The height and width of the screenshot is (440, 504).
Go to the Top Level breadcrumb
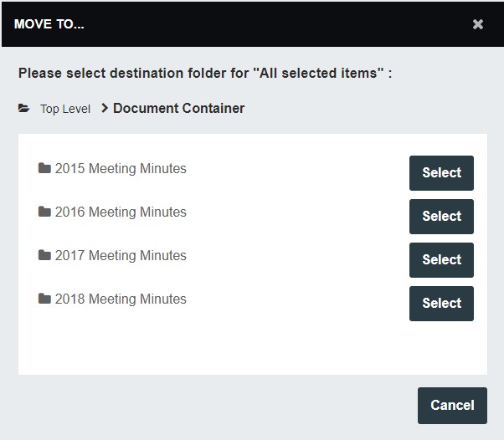(x=65, y=109)
